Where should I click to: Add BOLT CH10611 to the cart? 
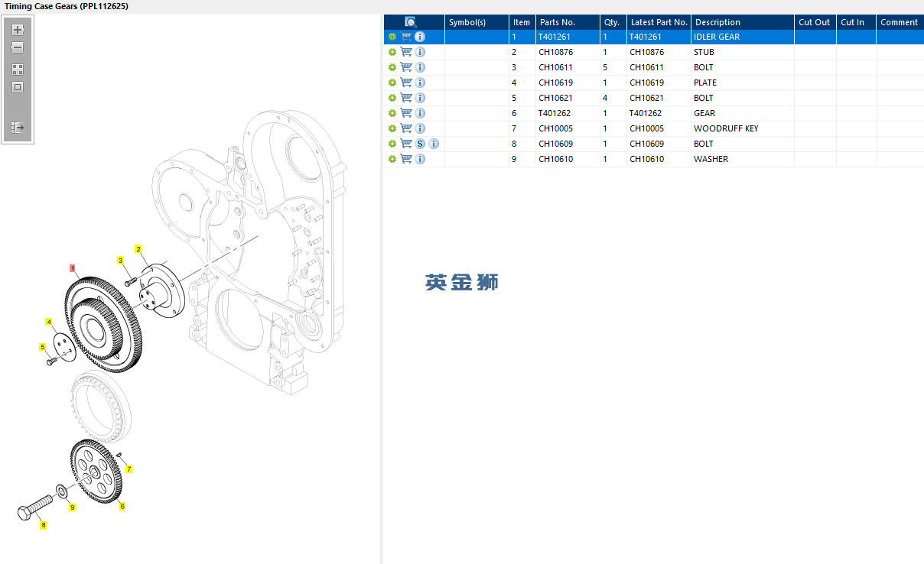(406, 67)
